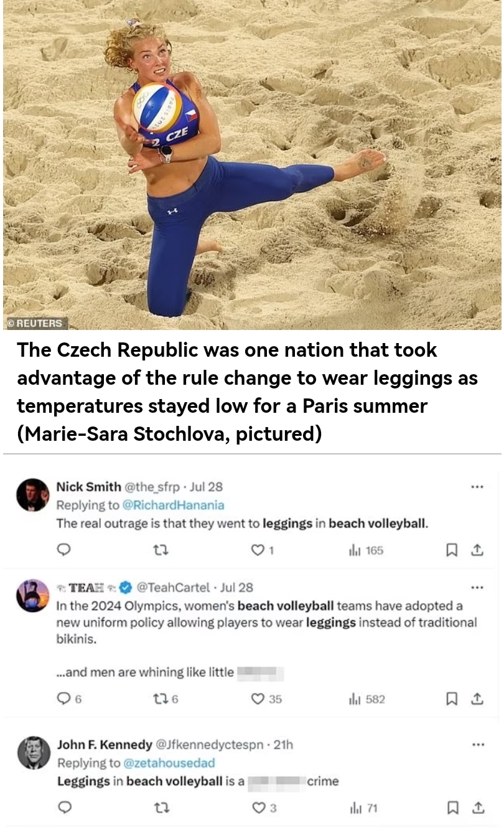Like TeahCartel's tweet with 35 likes
The image size is (504, 828).
(258, 699)
